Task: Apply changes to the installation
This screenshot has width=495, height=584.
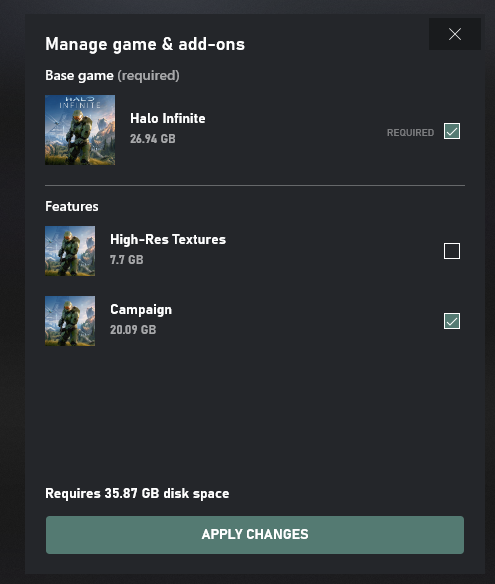Action: pos(255,534)
